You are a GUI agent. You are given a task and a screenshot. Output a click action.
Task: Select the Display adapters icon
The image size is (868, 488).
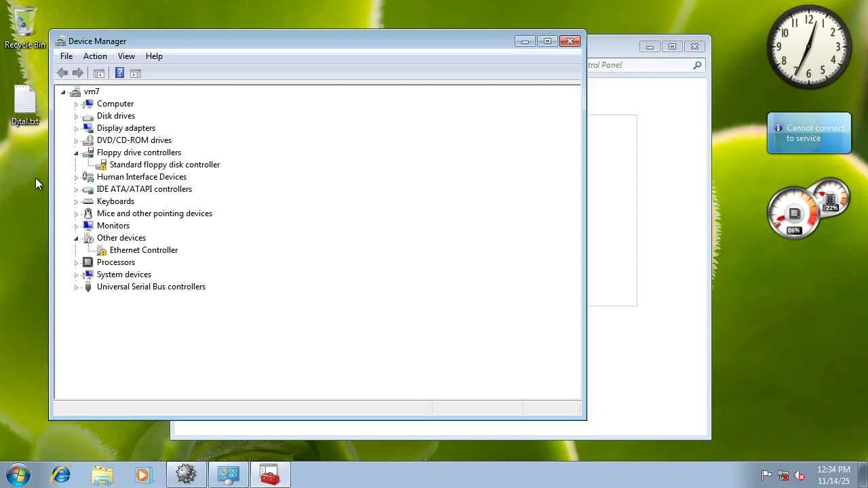click(87, 128)
